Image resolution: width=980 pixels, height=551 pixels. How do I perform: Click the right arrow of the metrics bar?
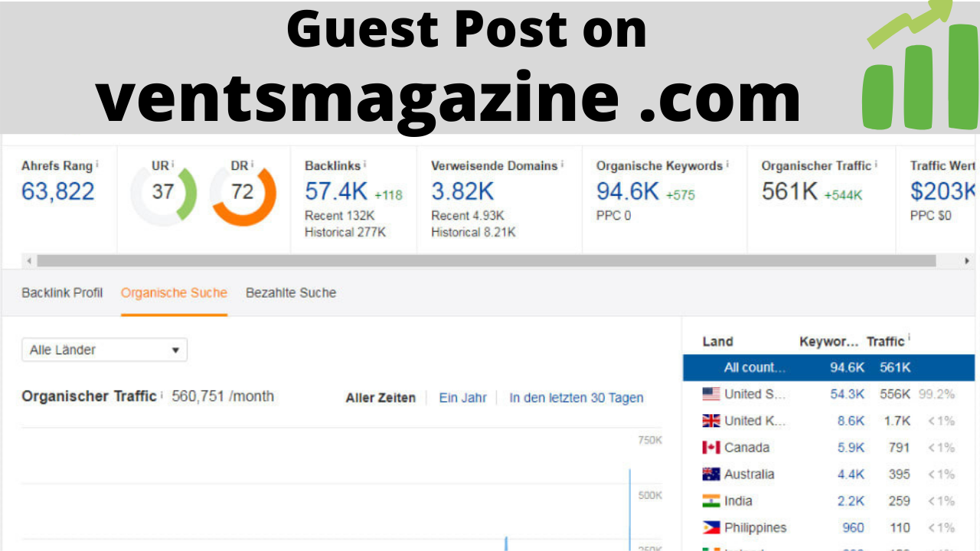click(967, 261)
